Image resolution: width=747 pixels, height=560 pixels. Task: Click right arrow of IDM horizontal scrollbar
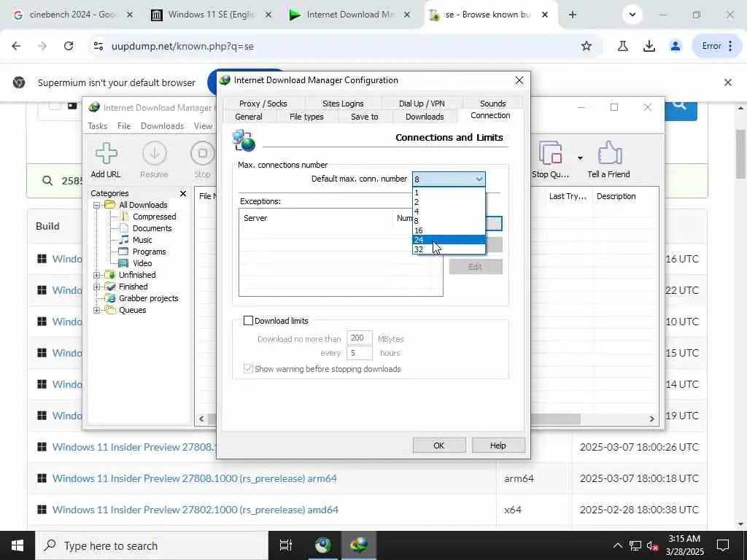click(x=651, y=419)
